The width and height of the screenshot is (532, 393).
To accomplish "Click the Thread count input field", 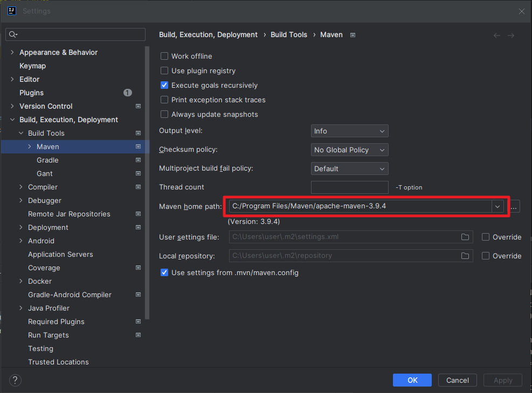I will tap(349, 187).
